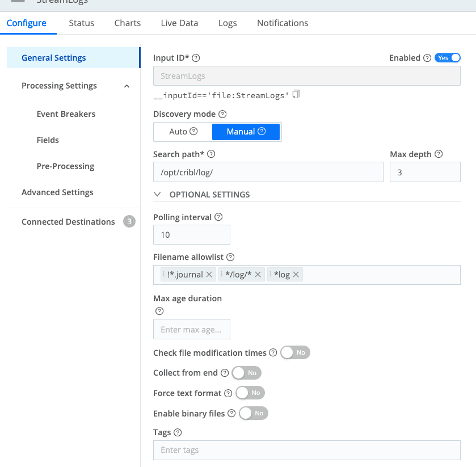Viewport: 476px width, 467px height.
Task: Open the Notifications tab
Action: 283,23
